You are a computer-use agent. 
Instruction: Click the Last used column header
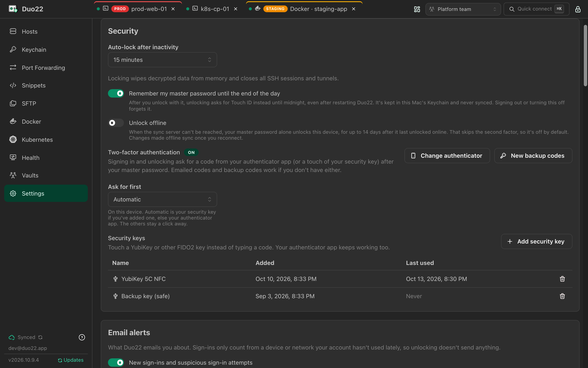point(420,263)
